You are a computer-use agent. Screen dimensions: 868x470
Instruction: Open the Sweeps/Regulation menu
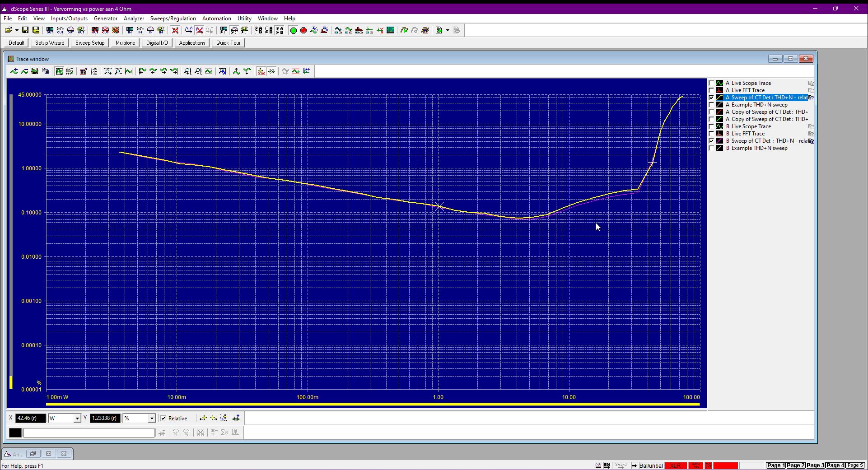[x=173, y=19]
